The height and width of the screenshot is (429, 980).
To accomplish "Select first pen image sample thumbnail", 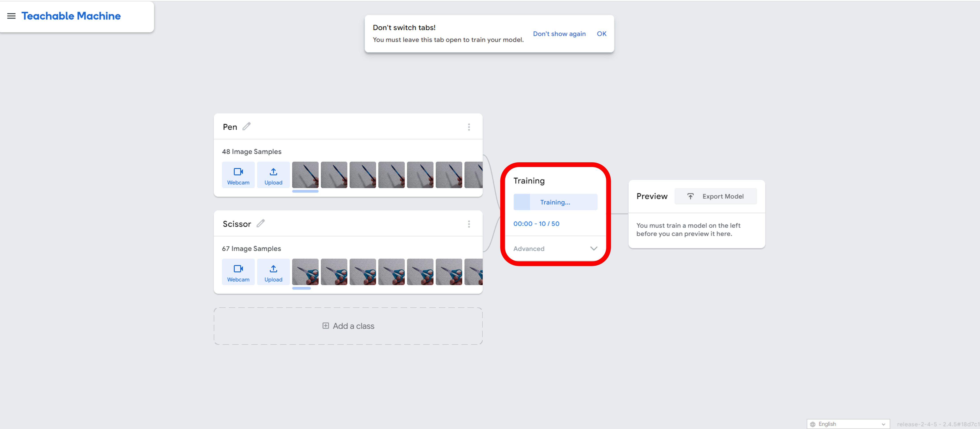I will click(x=305, y=175).
